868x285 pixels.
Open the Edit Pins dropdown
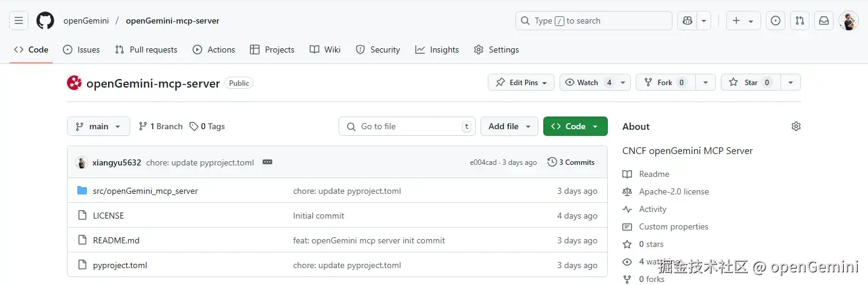521,83
